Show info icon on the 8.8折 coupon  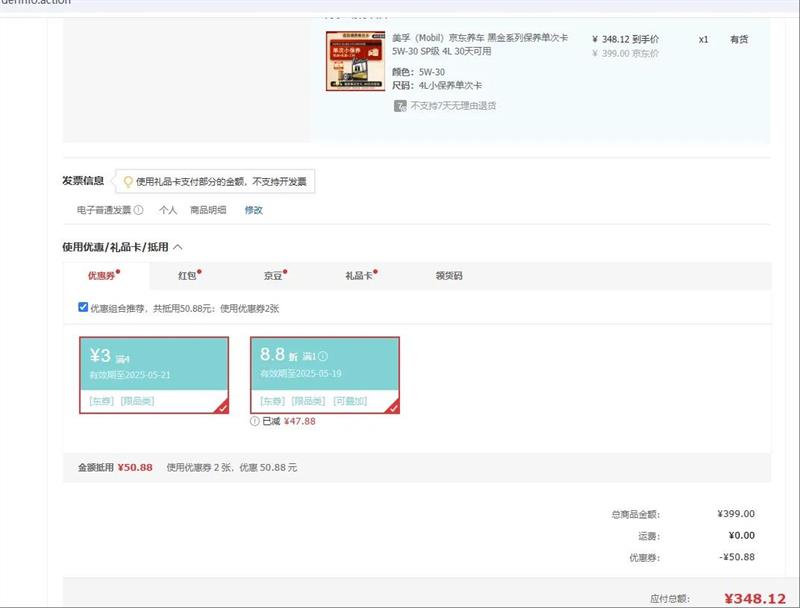323,356
